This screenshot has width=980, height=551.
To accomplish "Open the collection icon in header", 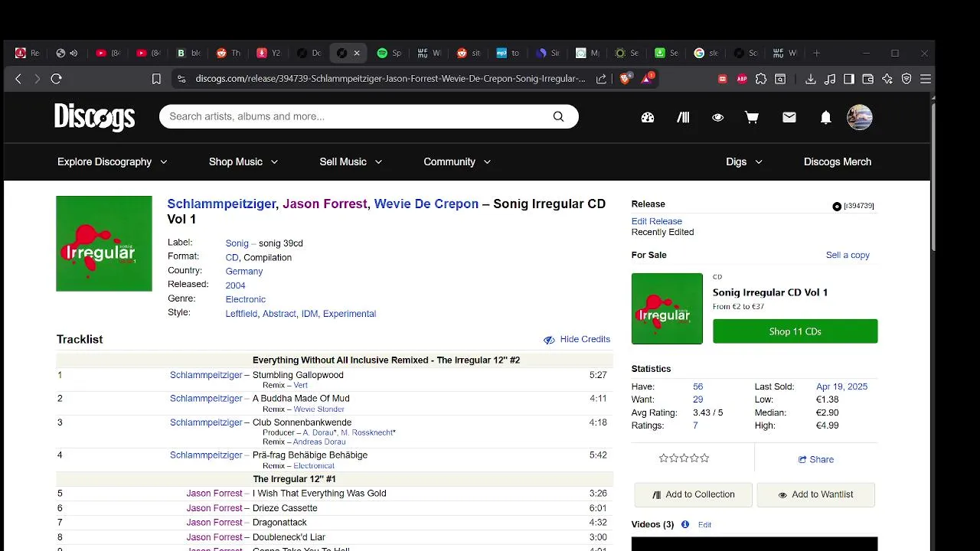I will [683, 117].
